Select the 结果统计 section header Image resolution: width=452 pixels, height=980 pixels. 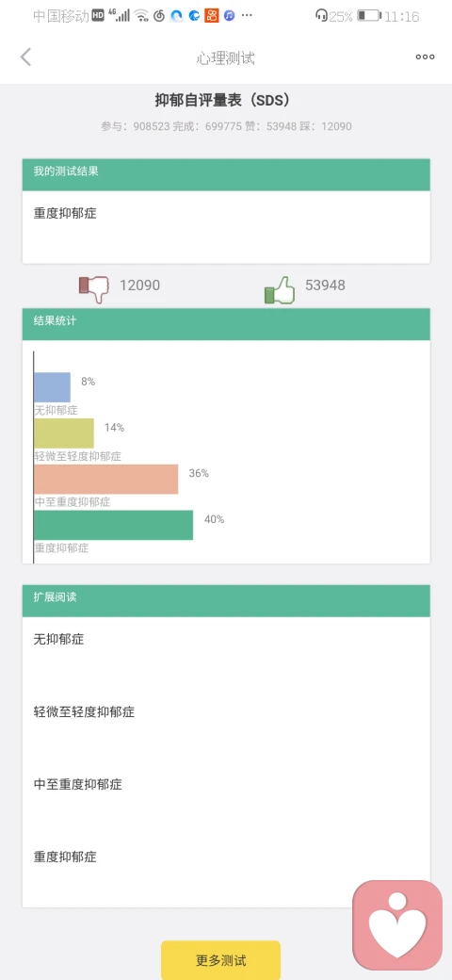click(226, 324)
